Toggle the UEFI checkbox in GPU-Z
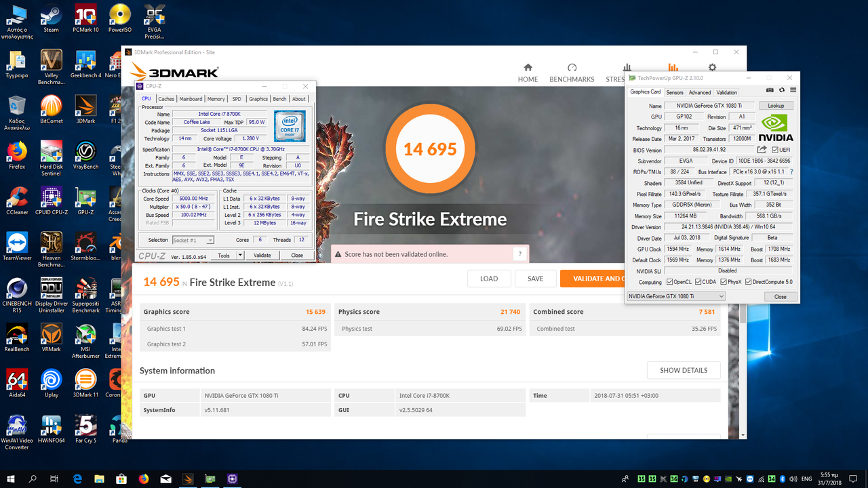The image size is (868, 488). coord(775,150)
